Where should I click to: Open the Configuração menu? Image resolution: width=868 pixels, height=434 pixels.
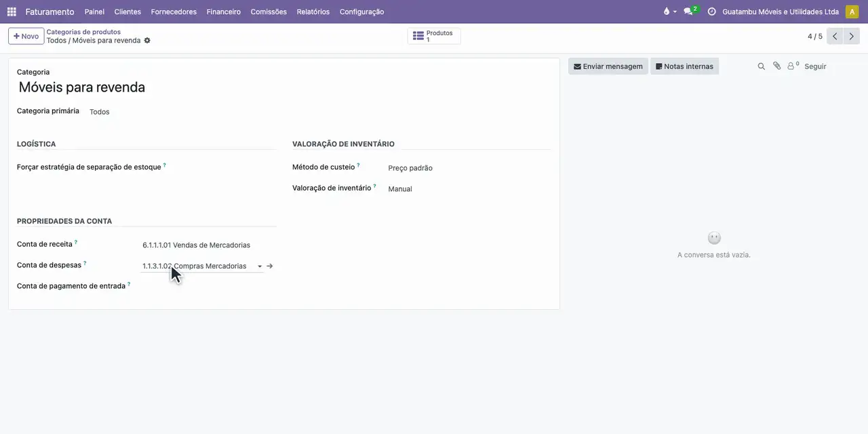pyautogui.click(x=361, y=12)
